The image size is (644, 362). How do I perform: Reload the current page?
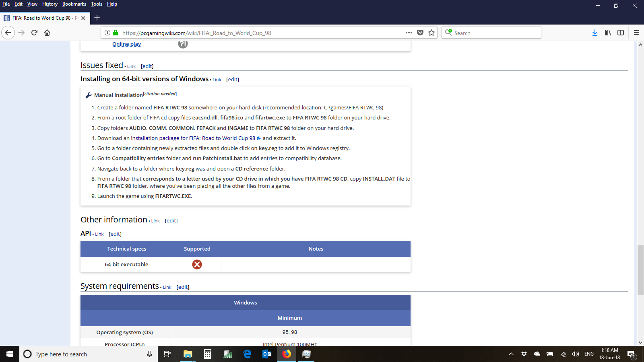[34, 33]
